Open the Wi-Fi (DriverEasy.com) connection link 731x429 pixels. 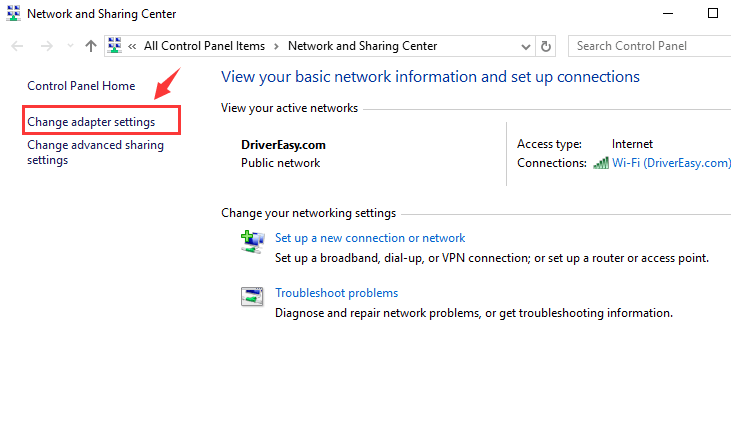pos(671,163)
